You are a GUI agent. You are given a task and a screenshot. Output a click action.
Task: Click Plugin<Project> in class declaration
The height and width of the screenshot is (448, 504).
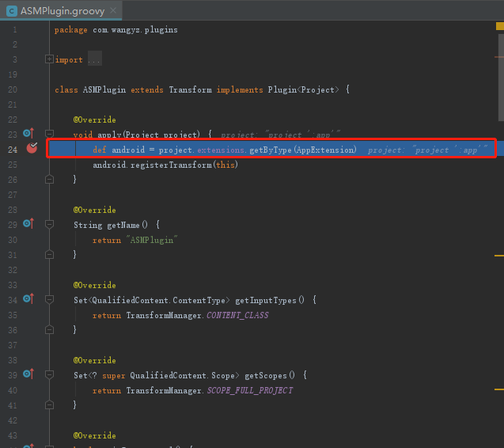(x=304, y=89)
